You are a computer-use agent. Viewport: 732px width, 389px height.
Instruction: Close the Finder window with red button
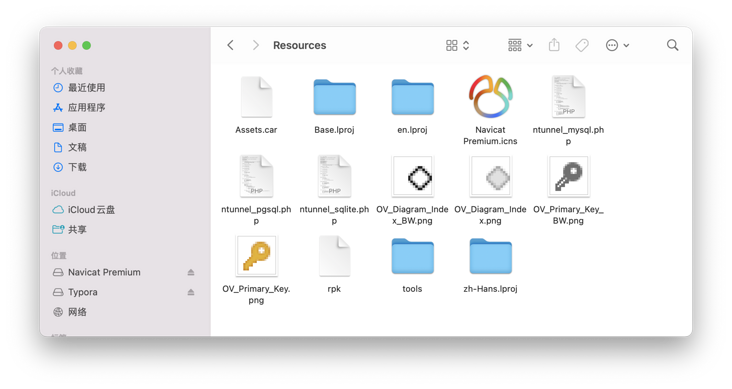(58, 45)
